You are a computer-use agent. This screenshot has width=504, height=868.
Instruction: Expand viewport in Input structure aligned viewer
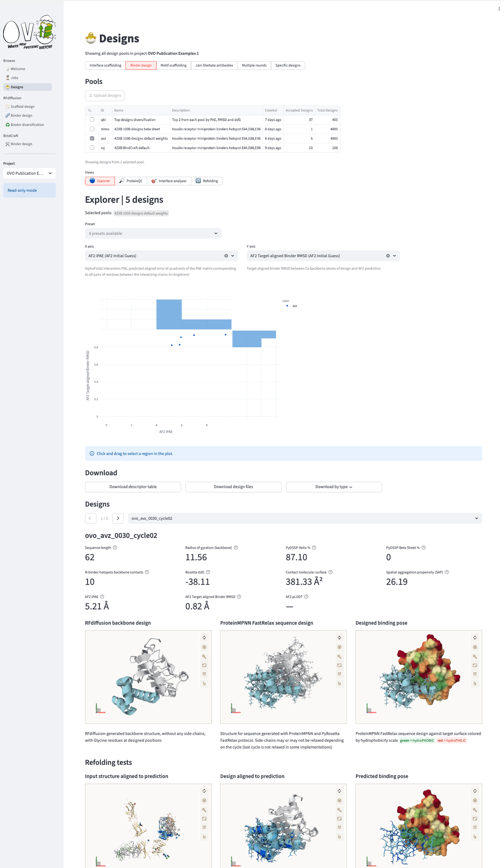[204, 819]
